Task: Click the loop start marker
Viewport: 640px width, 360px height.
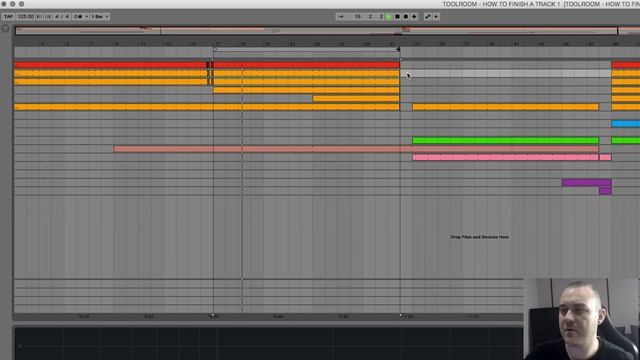Action: pos(215,49)
